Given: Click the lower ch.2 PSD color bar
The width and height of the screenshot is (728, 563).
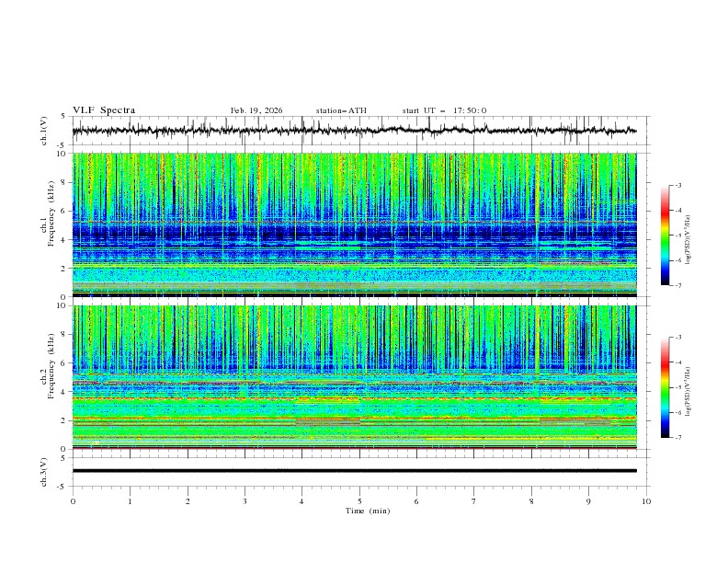Looking at the screenshot, I should pos(665,387).
